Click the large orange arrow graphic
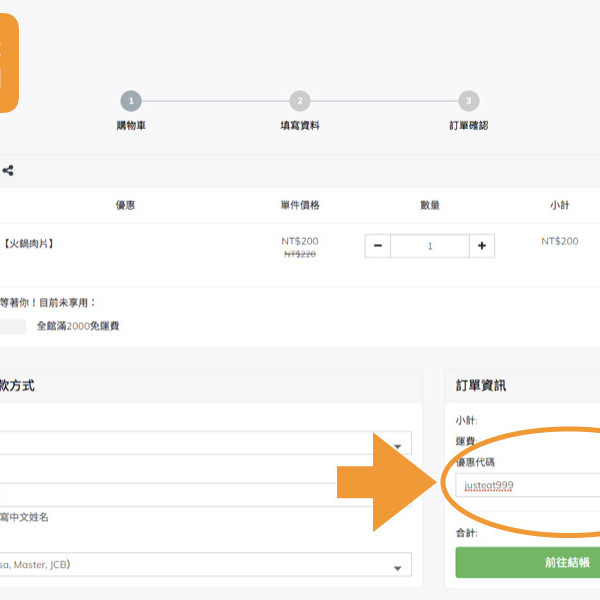This screenshot has height=600, width=600. 388,482
